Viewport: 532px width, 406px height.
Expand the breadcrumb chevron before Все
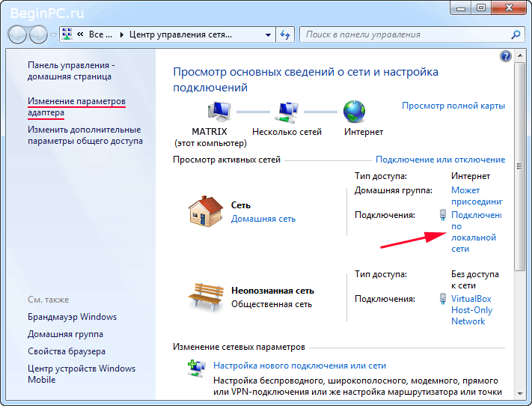[x=80, y=34]
